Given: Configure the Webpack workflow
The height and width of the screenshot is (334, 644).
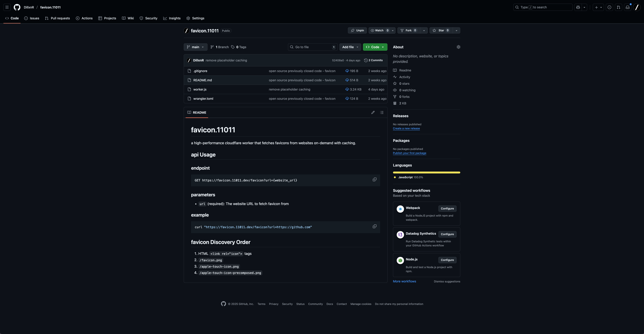Looking at the screenshot, I should tap(447, 208).
